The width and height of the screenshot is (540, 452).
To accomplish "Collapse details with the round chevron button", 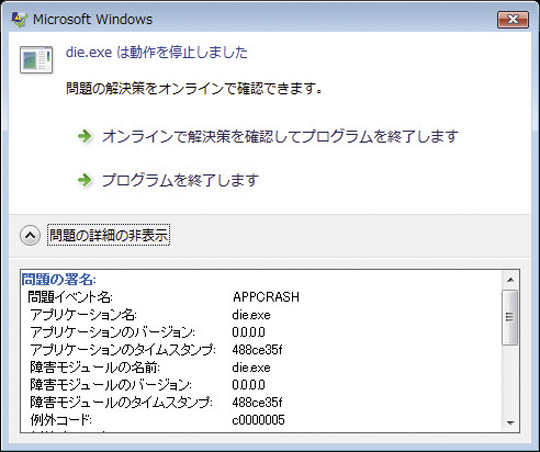I will pos(30,236).
